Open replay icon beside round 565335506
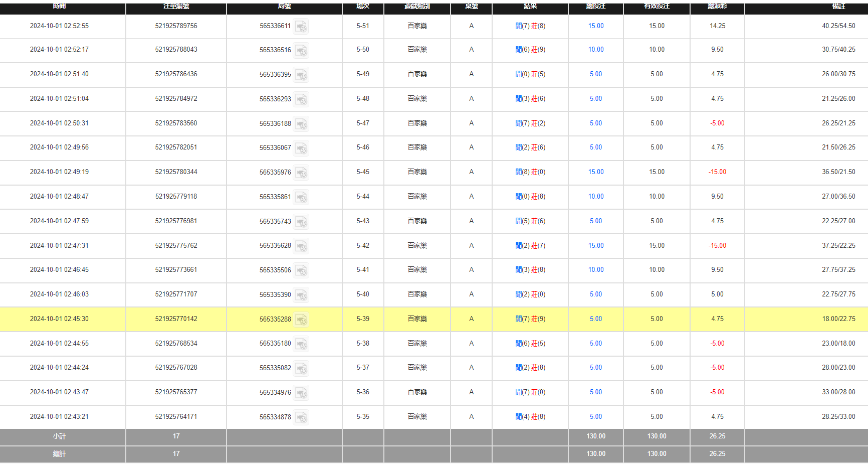This screenshot has height=465, width=868. point(301,271)
